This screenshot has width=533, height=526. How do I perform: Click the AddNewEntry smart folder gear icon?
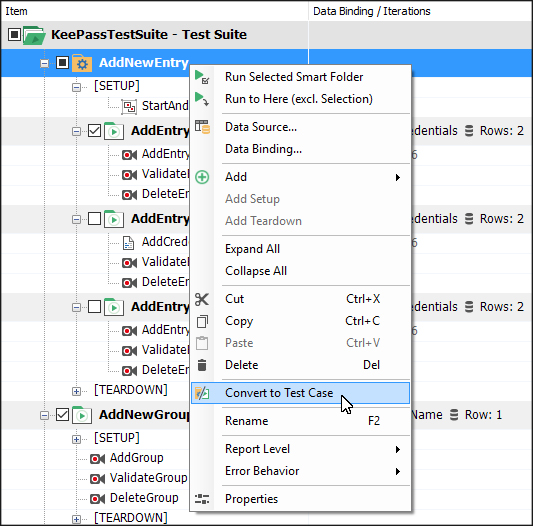click(82, 63)
